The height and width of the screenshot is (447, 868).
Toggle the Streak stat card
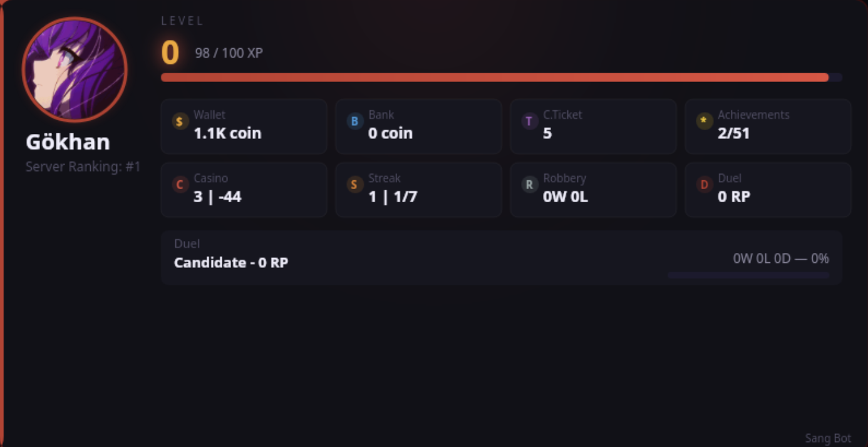(x=418, y=190)
